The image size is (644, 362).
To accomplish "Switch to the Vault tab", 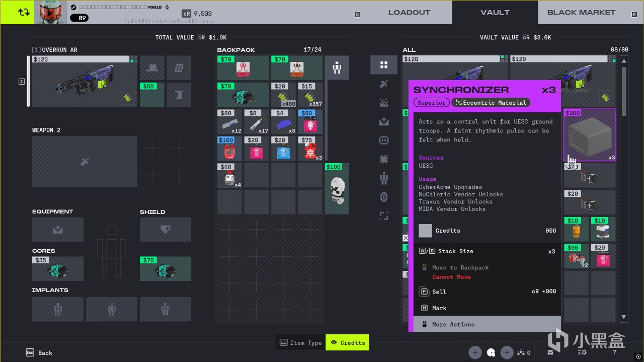I will [x=495, y=12].
